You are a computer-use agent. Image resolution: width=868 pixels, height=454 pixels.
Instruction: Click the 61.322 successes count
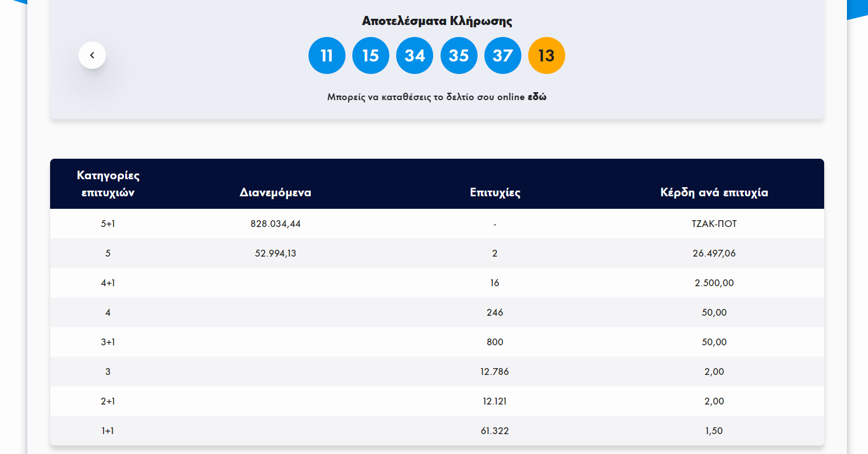pos(495,431)
